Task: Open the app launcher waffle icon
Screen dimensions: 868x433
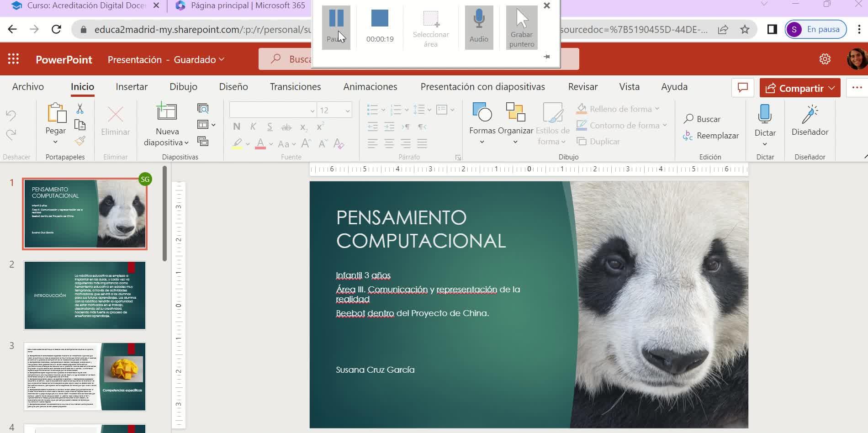Action: coord(13,59)
